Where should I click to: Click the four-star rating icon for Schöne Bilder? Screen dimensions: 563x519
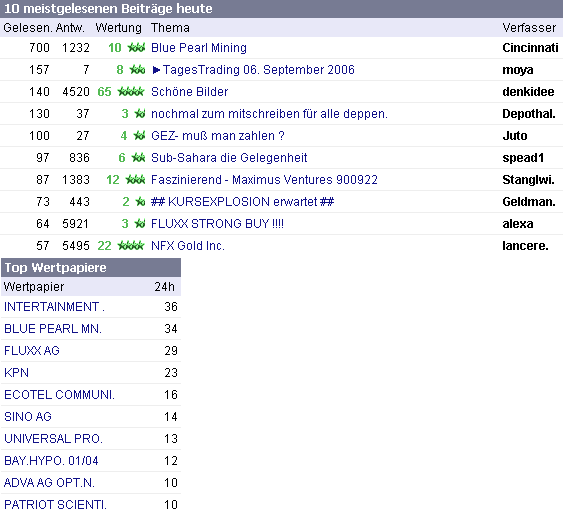[x=131, y=92]
